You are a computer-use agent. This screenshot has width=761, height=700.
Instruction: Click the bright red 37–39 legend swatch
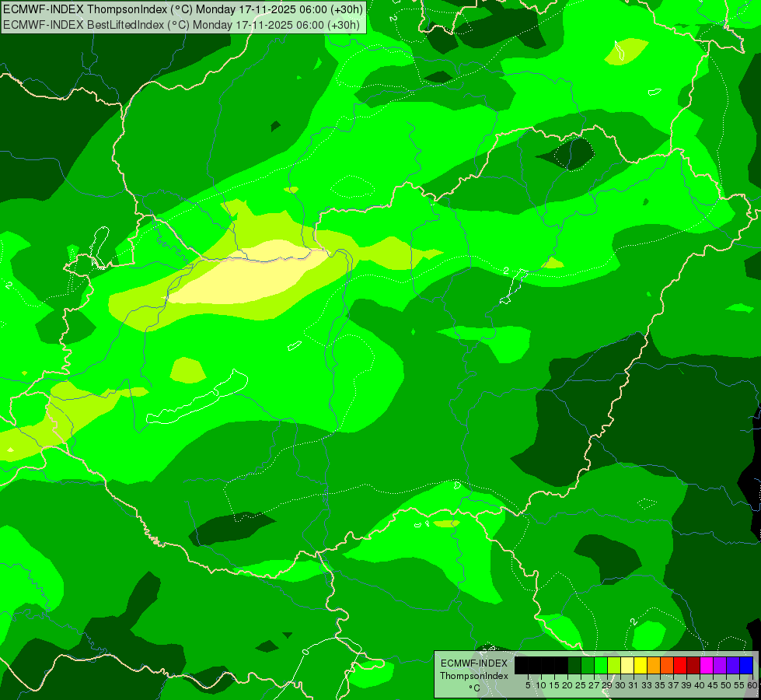(679, 665)
